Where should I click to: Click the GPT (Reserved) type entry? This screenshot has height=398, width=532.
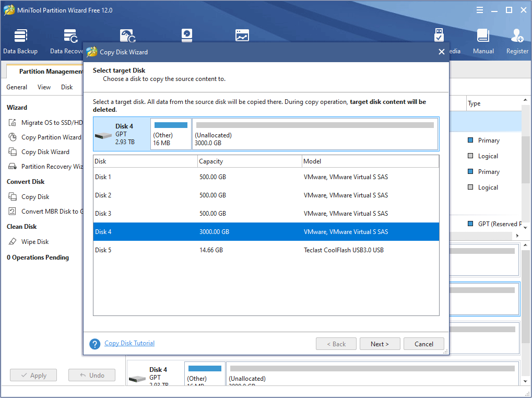[x=495, y=224]
